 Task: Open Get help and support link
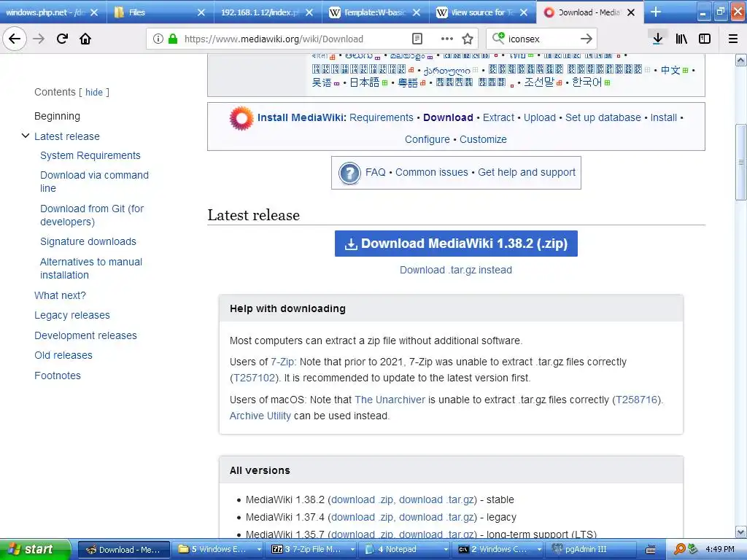(527, 172)
